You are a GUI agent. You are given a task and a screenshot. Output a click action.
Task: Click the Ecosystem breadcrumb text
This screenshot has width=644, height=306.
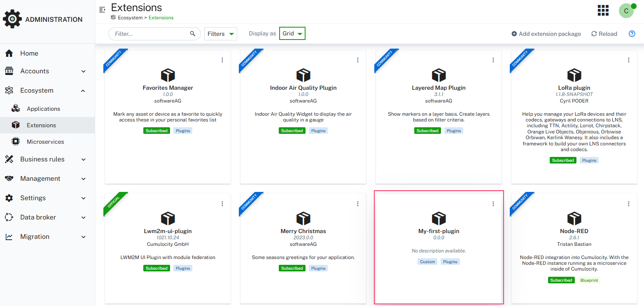coord(130,18)
